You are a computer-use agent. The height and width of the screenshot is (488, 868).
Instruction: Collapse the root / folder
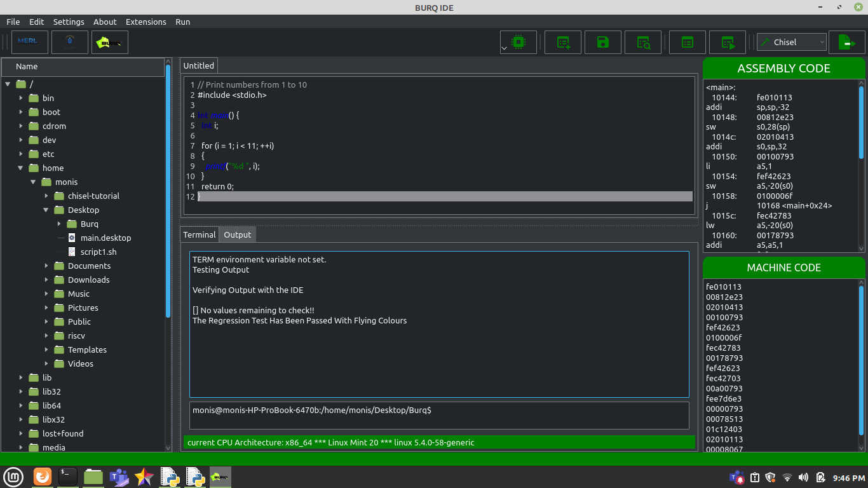8,84
